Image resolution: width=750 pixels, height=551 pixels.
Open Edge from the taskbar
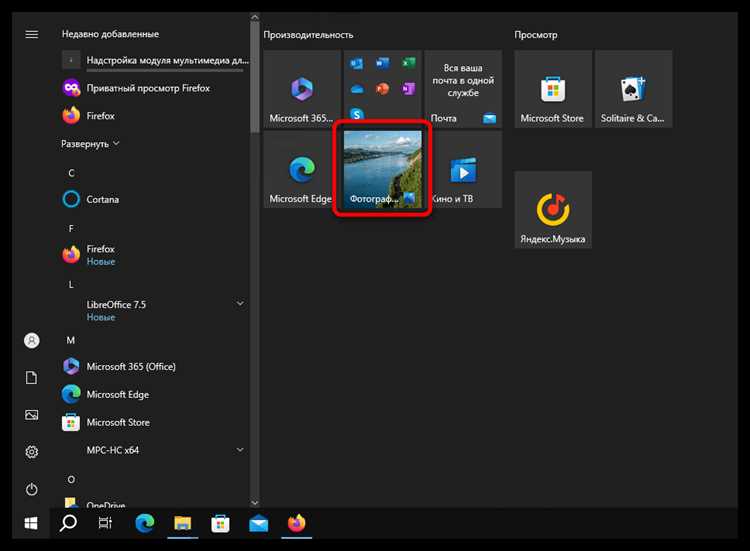144,523
